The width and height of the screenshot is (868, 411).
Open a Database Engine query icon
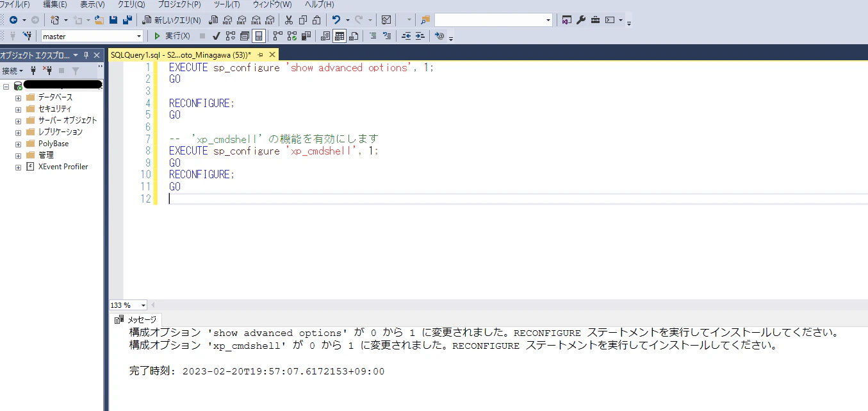tap(213, 20)
